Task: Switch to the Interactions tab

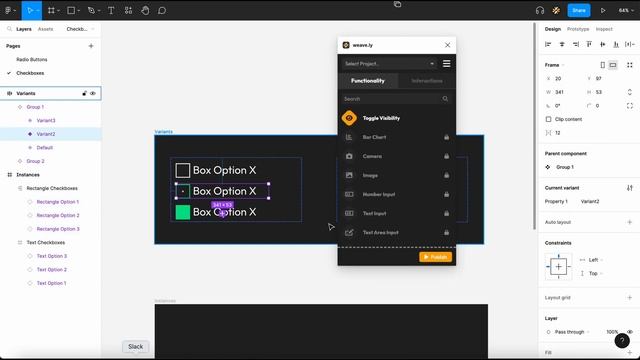Action: click(x=427, y=81)
